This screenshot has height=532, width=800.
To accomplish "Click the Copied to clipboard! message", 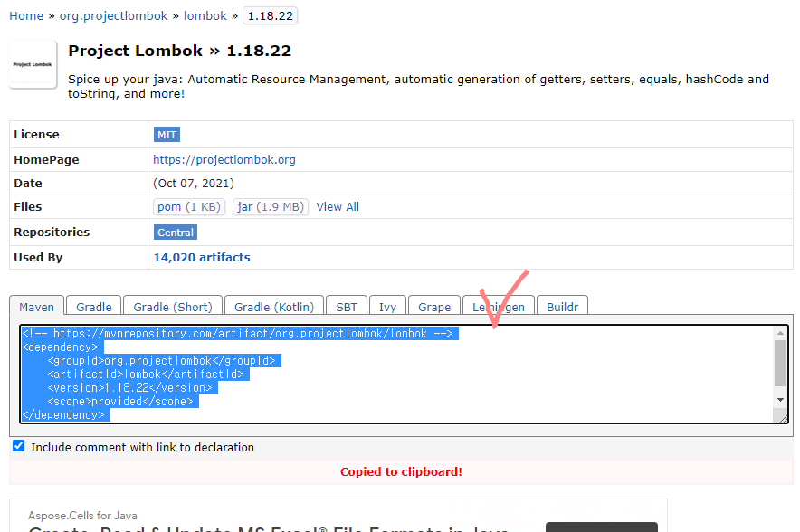I will tap(401, 471).
